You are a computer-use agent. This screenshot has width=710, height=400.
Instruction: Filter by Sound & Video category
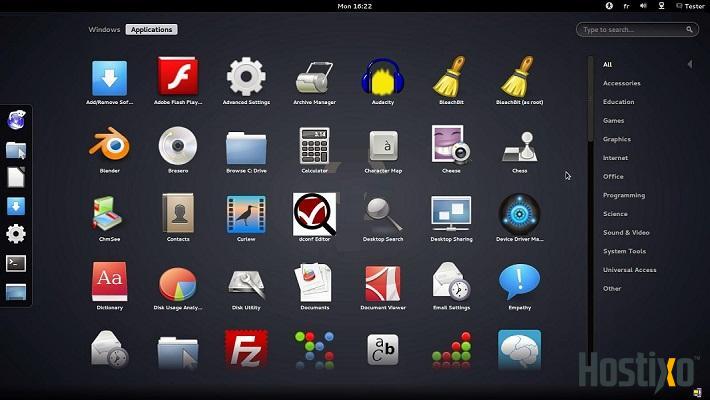tap(626, 232)
